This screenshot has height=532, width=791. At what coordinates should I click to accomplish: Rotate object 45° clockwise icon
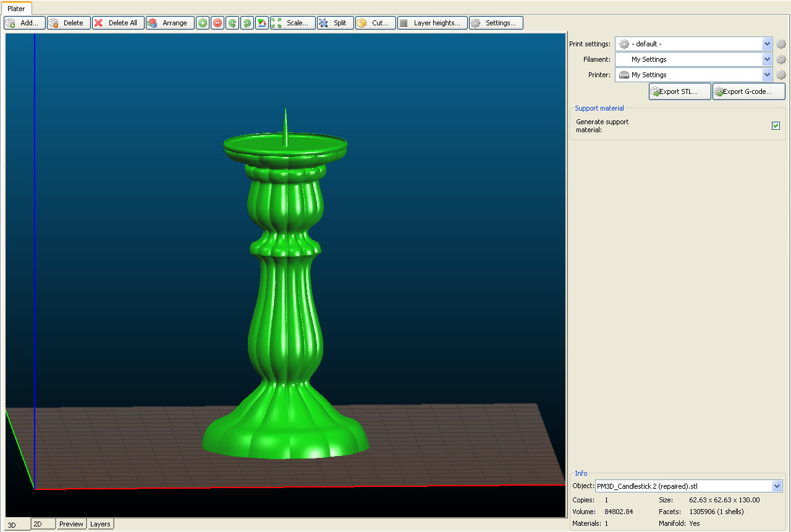(x=247, y=23)
